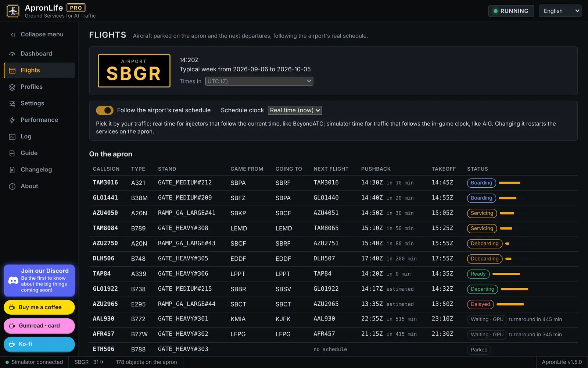
Task: Open the Dashboard menu item
Action: pyautogui.click(x=39, y=54)
